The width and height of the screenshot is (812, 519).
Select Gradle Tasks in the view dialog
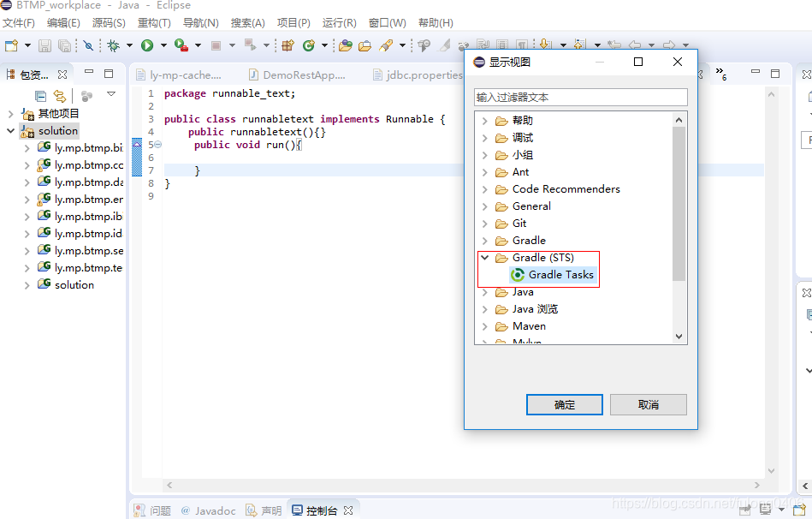(553, 274)
